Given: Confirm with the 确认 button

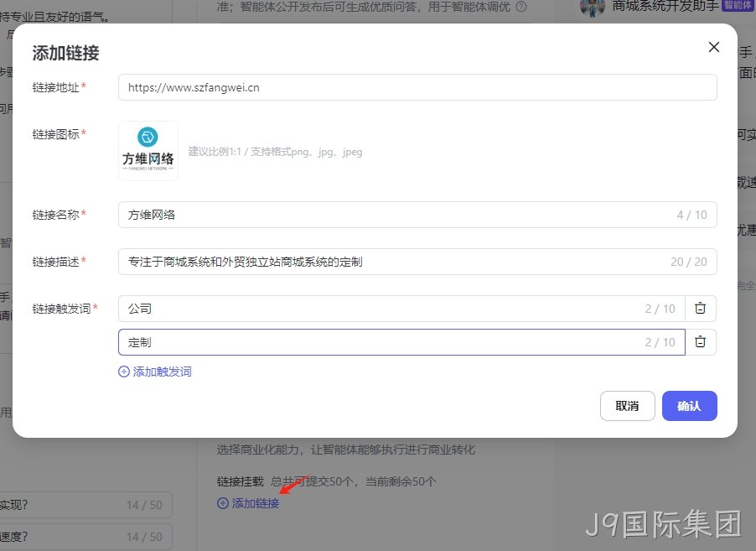Looking at the screenshot, I should click(x=689, y=406).
